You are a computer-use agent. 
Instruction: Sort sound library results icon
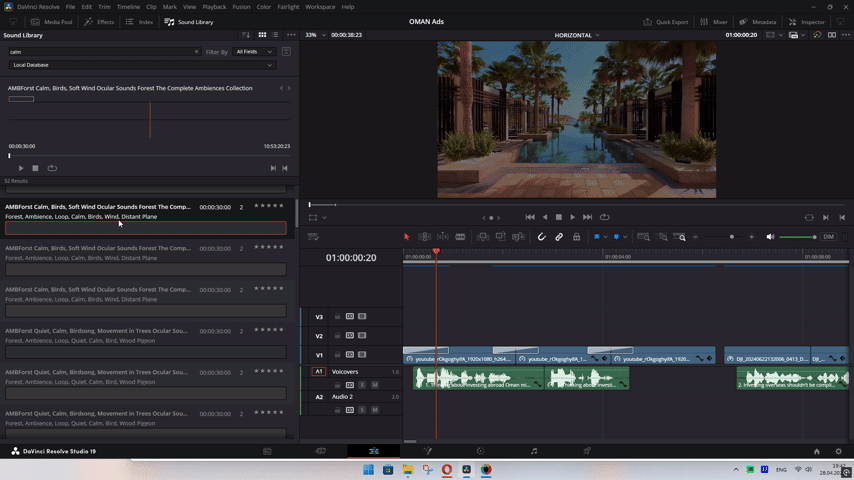246,35
